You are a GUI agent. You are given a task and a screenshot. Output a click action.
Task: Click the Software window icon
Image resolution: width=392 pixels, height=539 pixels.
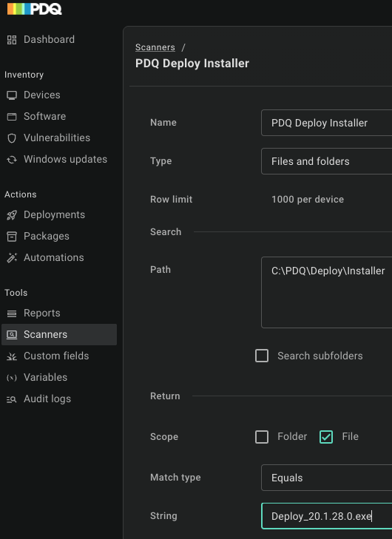coord(12,117)
